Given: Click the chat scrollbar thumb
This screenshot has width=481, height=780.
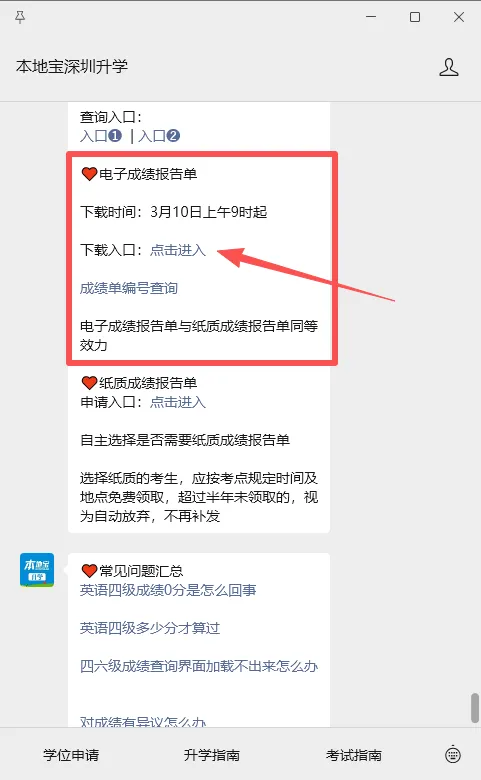Looking at the screenshot, I should tap(475, 707).
